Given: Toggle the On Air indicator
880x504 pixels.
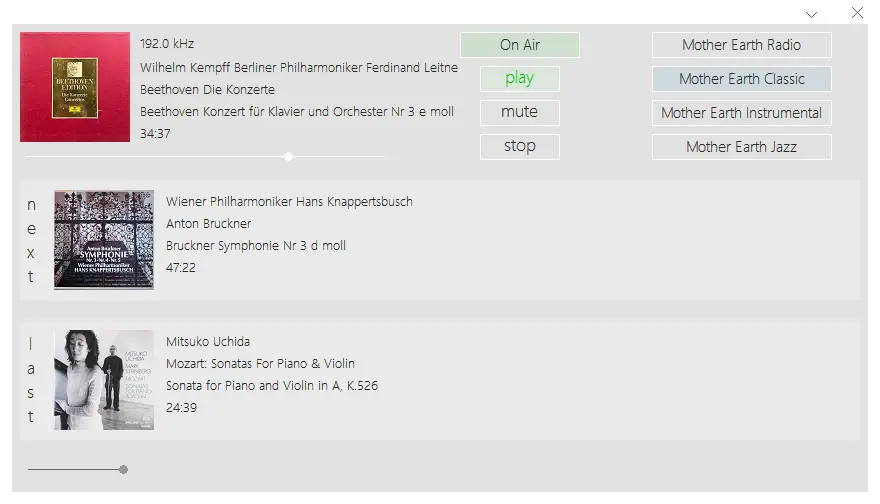Looking at the screenshot, I should 520,45.
